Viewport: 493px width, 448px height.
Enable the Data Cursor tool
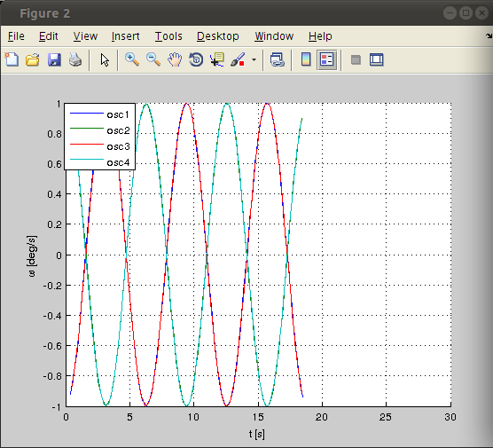(x=217, y=59)
